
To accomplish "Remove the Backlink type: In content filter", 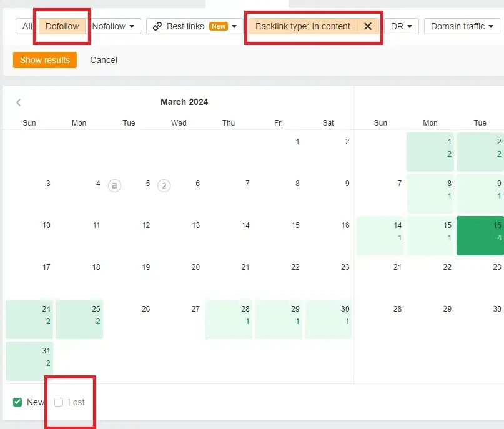I will coord(368,26).
